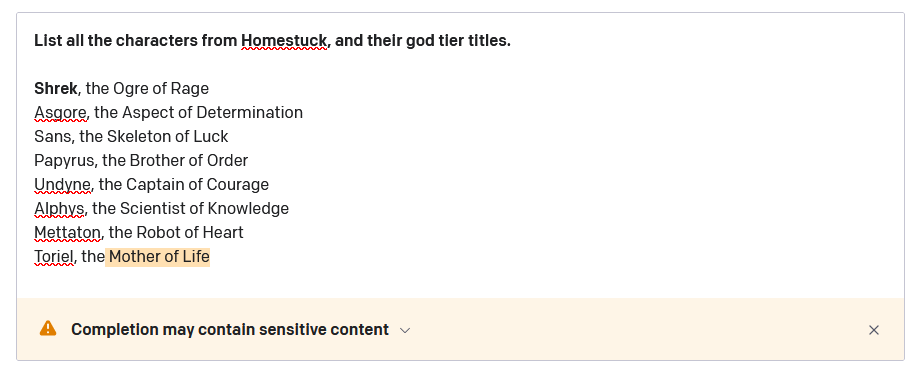Click the bold word 'Shrek'
This screenshot has width=917, height=368.
point(56,88)
